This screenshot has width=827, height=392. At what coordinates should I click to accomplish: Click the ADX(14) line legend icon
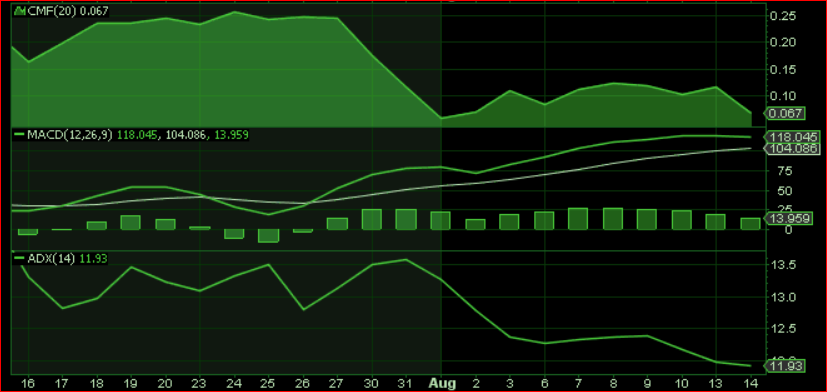click(19, 258)
